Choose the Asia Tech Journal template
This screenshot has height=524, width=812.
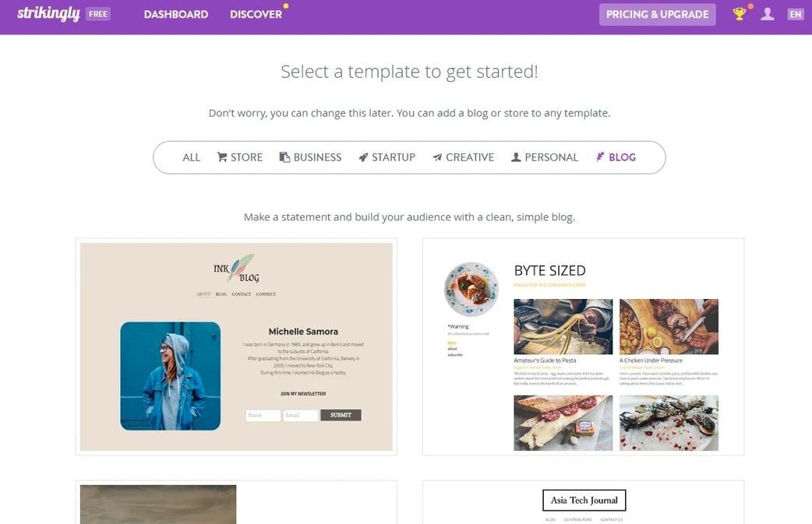[x=583, y=501]
